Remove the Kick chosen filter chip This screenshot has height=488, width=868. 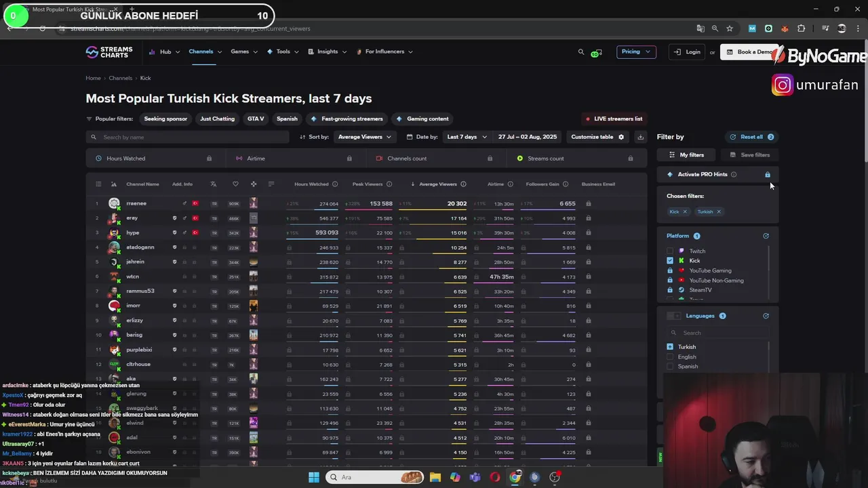point(685,211)
